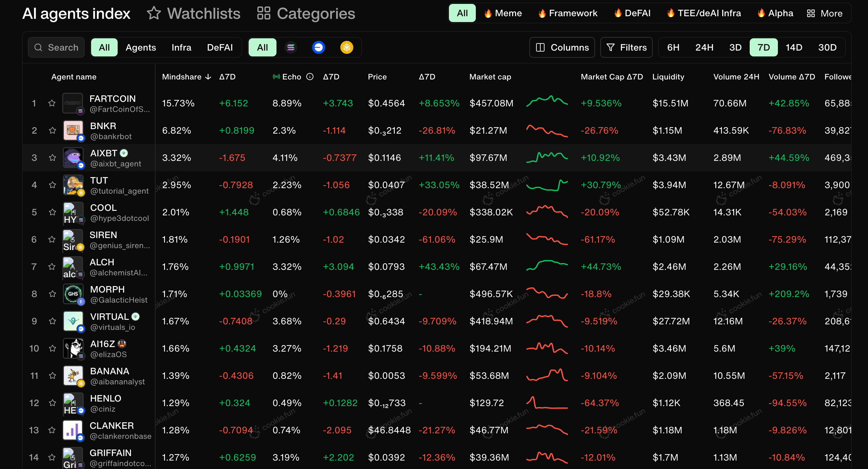Open the Filters panel
The width and height of the screenshot is (868, 469).
click(626, 48)
